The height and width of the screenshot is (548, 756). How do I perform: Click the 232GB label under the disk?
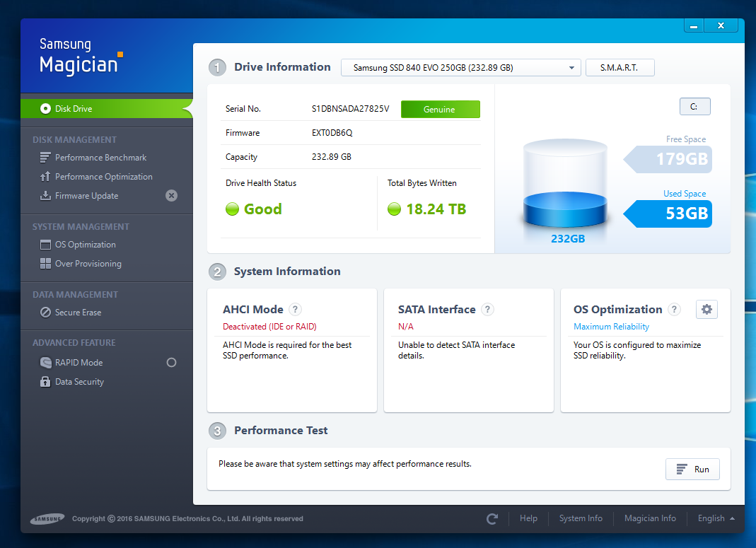point(568,239)
